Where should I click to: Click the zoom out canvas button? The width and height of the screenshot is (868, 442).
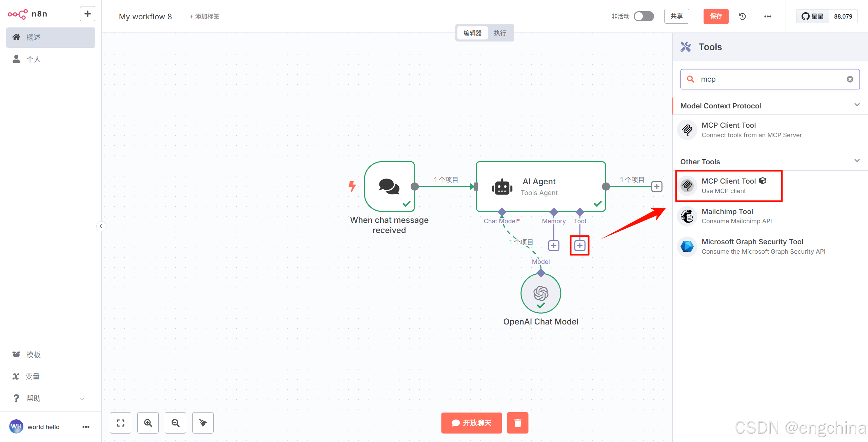click(x=175, y=423)
